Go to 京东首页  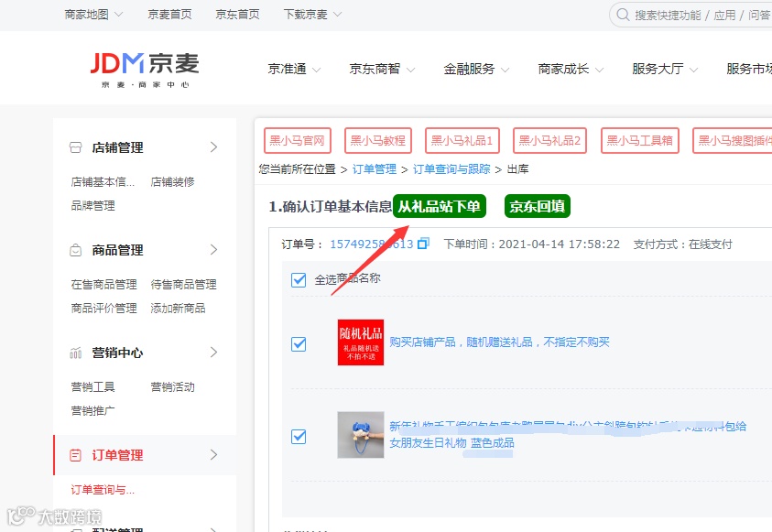[238, 15]
